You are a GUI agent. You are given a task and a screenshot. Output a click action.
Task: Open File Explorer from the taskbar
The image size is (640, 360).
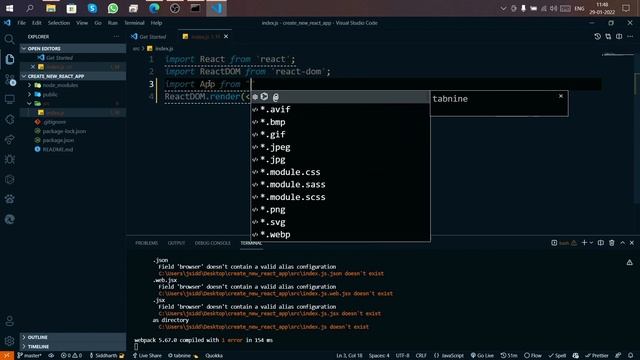(x=51, y=8)
